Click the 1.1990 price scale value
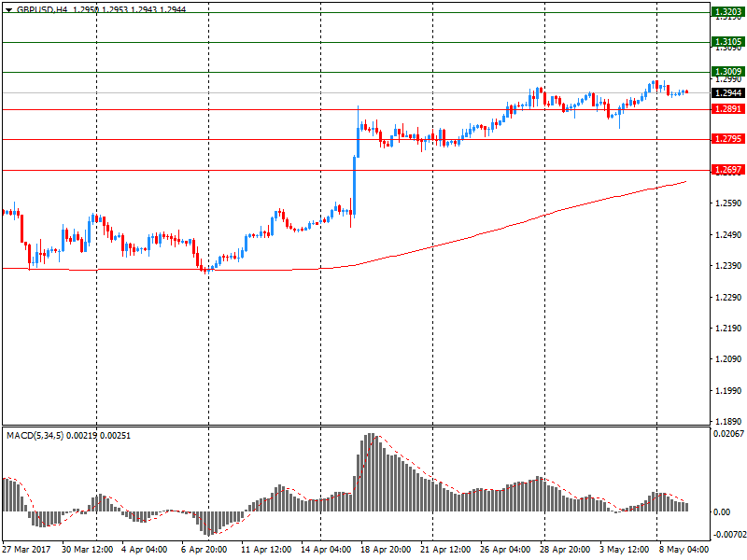The height and width of the screenshot is (560, 747). click(728, 390)
